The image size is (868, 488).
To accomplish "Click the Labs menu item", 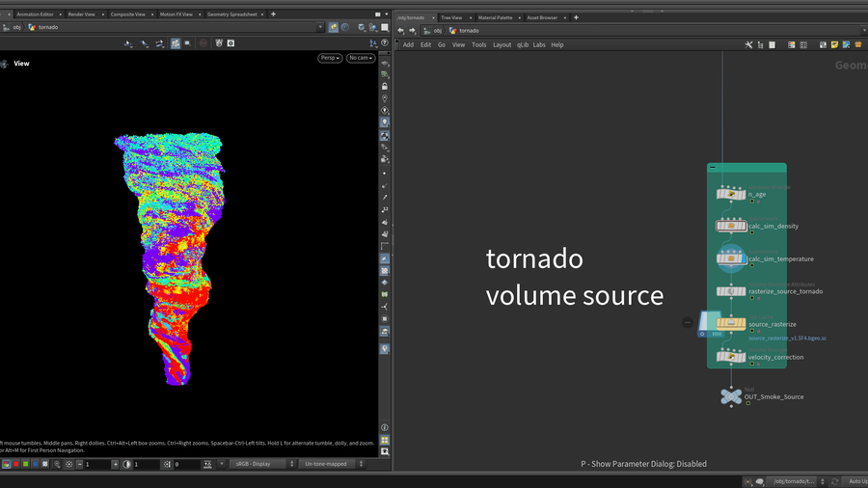I will [x=538, y=44].
